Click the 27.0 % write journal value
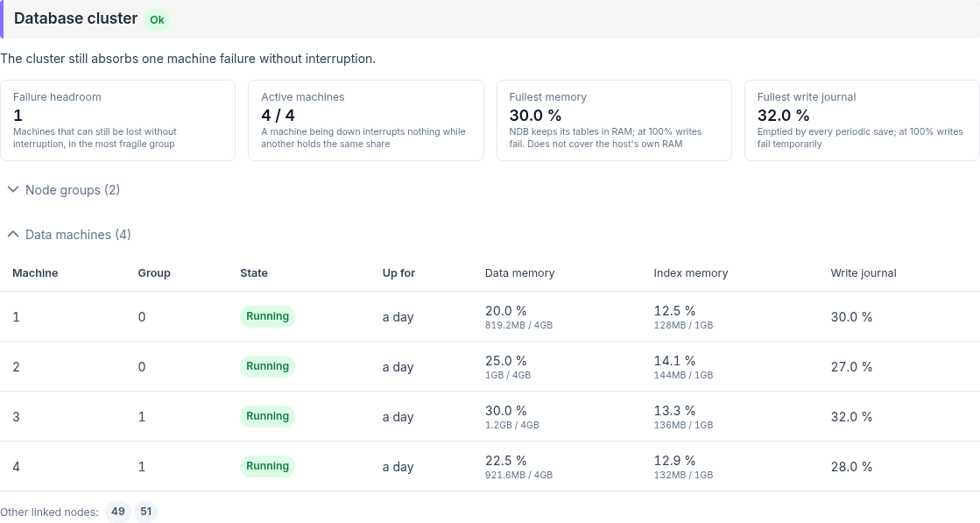980x523 pixels. coord(851,367)
